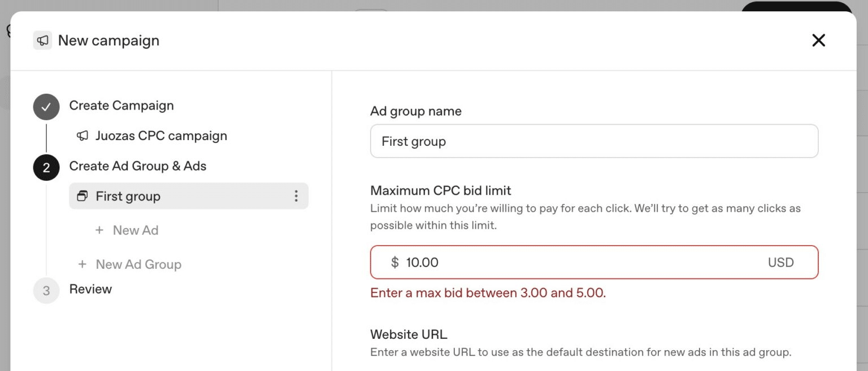The height and width of the screenshot is (371, 868).
Task: Click the ad group icon next to First group
Action: click(83, 196)
